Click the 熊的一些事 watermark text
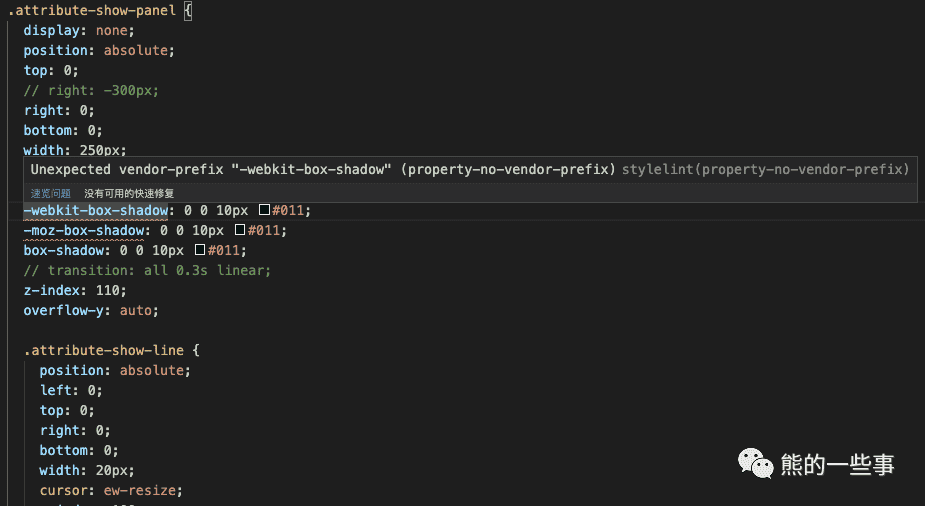 [x=838, y=464]
